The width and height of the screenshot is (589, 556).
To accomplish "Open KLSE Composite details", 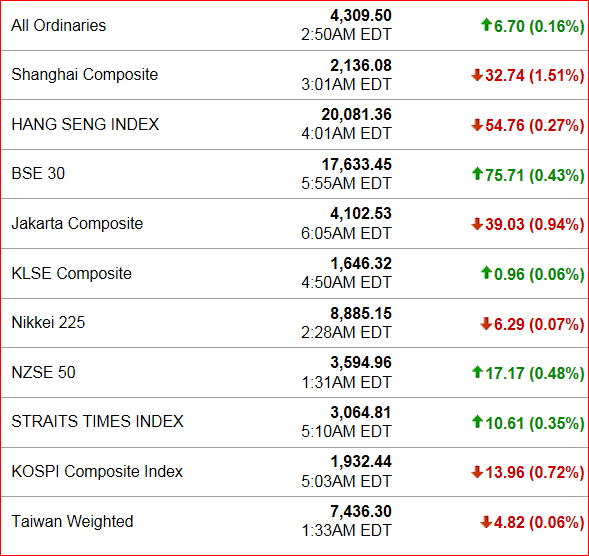I will coord(71,273).
